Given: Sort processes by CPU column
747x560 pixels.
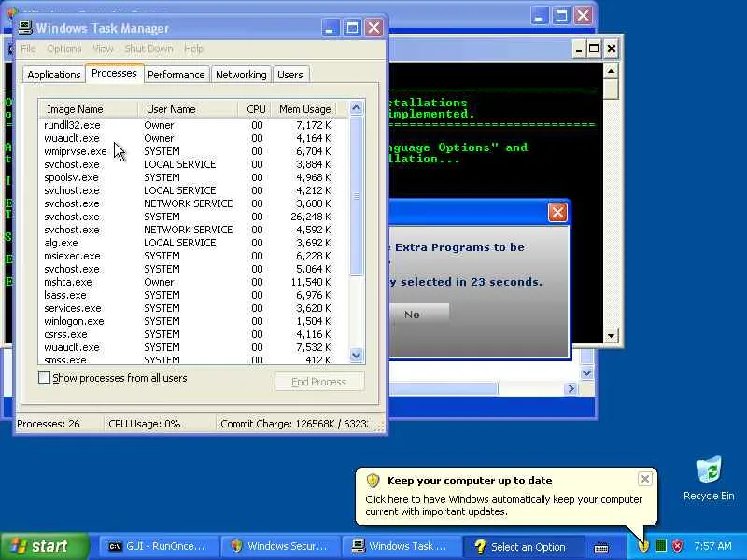Looking at the screenshot, I should (255, 109).
